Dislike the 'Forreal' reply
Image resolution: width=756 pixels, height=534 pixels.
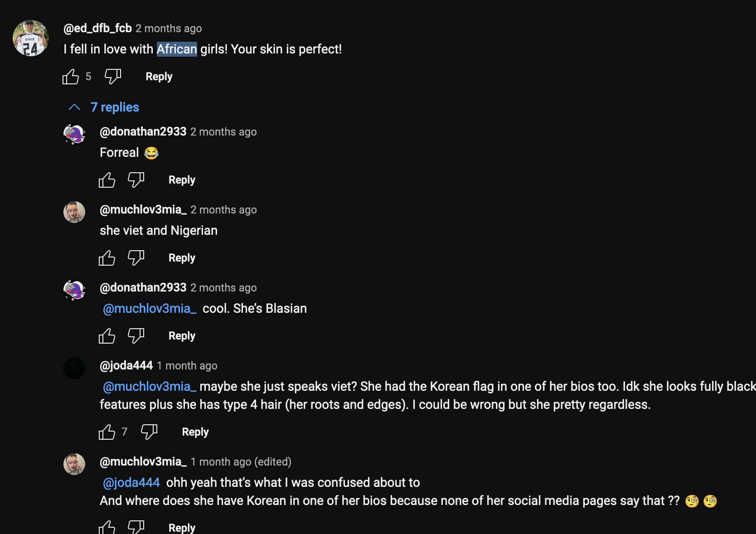[136, 180]
